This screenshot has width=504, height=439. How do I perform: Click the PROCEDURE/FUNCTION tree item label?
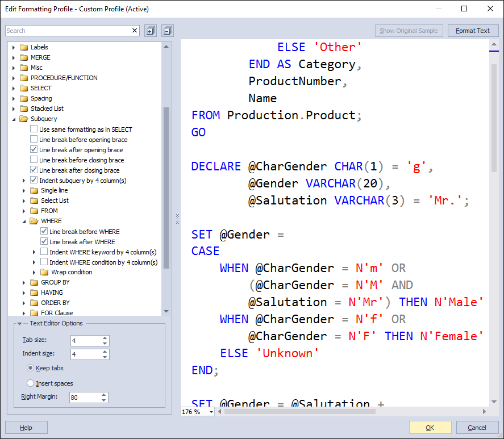pos(64,78)
